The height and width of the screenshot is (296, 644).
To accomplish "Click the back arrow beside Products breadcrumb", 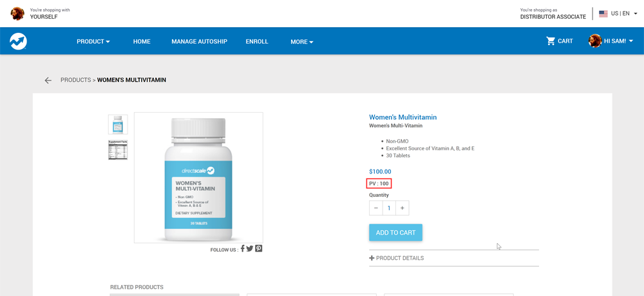I will point(48,80).
